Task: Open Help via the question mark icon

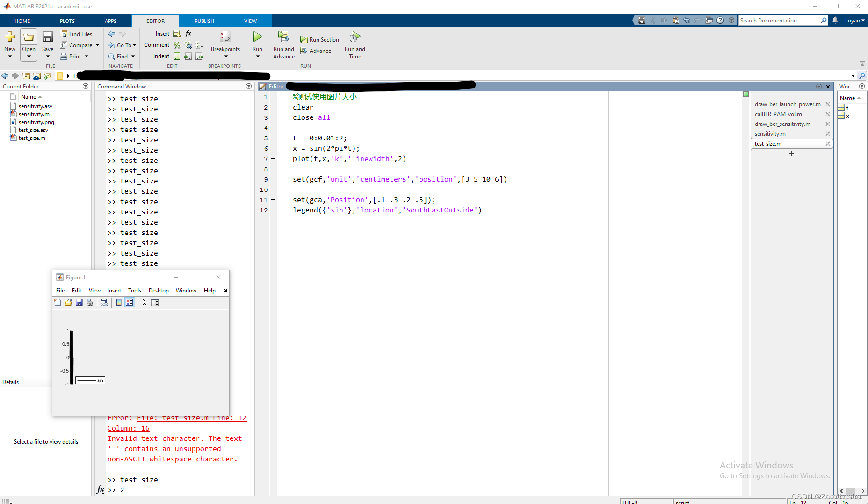Action: pyautogui.click(x=720, y=21)
